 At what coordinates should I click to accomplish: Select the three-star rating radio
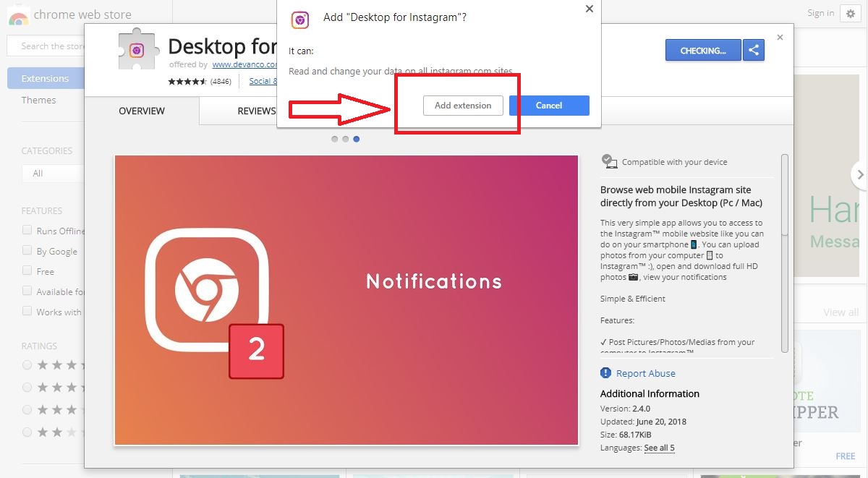27,409
